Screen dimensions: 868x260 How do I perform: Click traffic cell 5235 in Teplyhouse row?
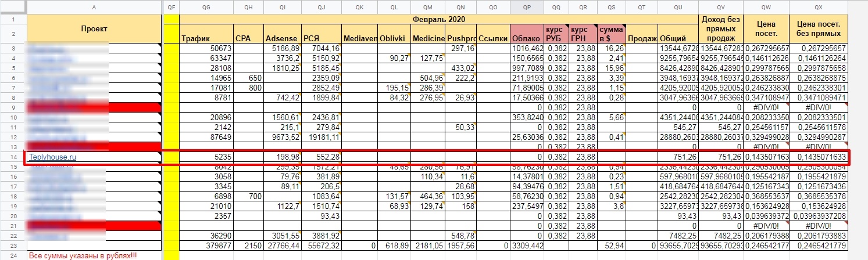(206, 157)
